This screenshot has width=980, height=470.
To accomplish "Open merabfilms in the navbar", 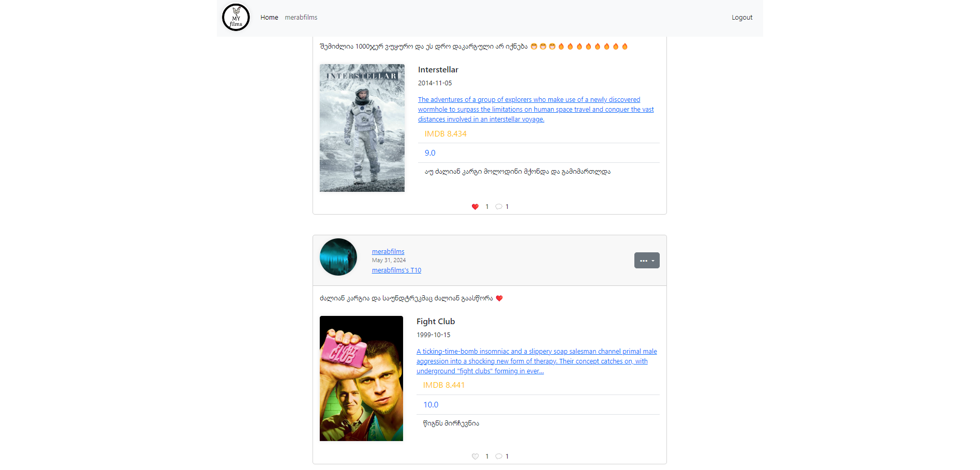I will click(x=301, y=18).
